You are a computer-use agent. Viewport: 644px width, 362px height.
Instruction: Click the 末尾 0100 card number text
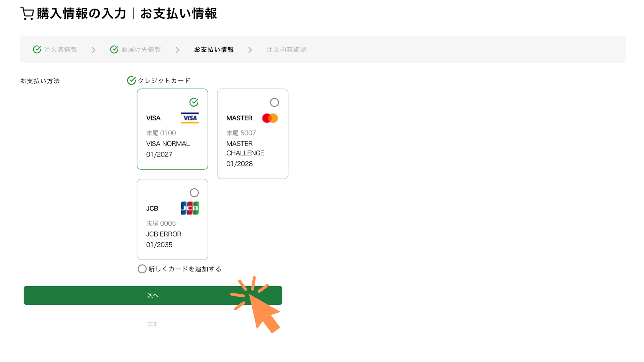pos(161,133)
